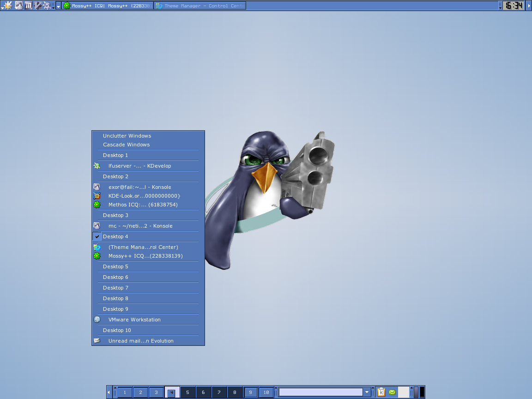Switch to desktop 5 in the pager
The image size is (532, 399).
click(187, 392)
